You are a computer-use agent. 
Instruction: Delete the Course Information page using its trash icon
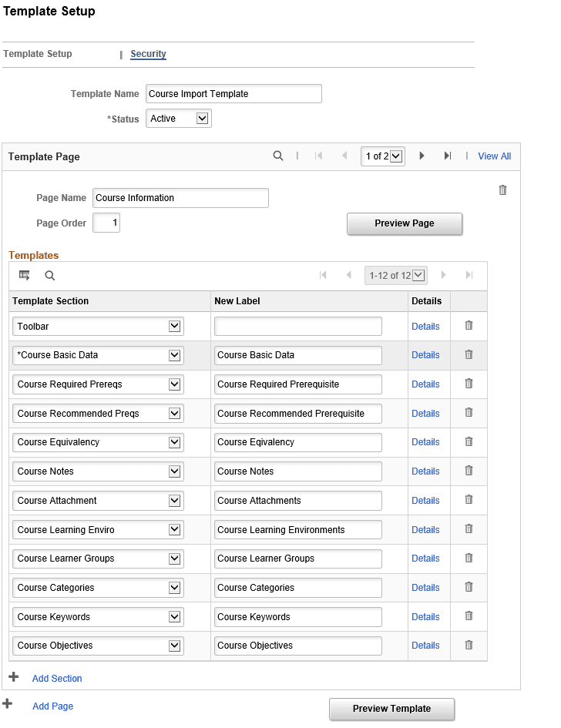tap(502, 190)
